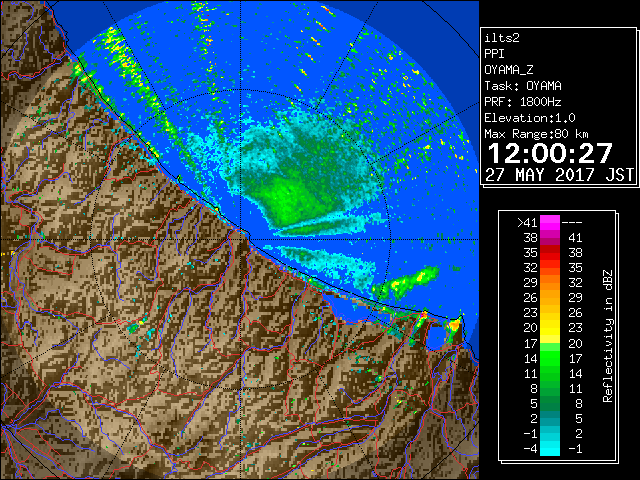
Task: Select the 'Elevation:1.0' text
Action: pos(530,118)
